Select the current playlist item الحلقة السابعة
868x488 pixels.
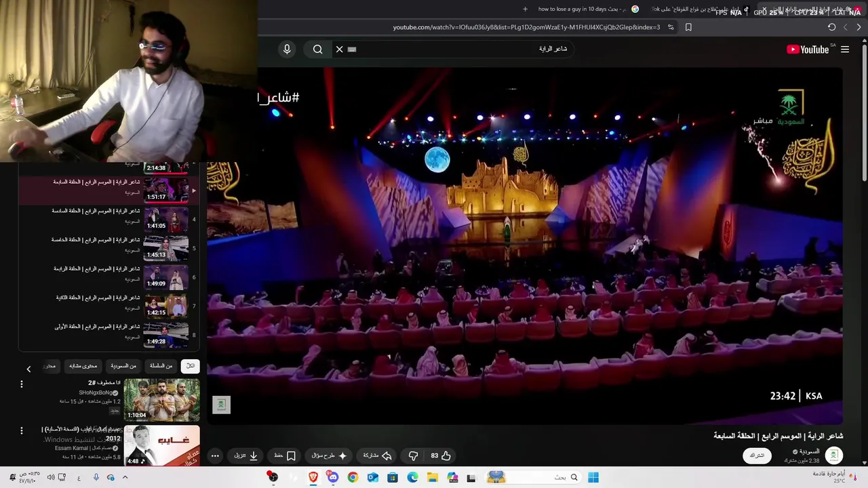click(x=108, y=190)
